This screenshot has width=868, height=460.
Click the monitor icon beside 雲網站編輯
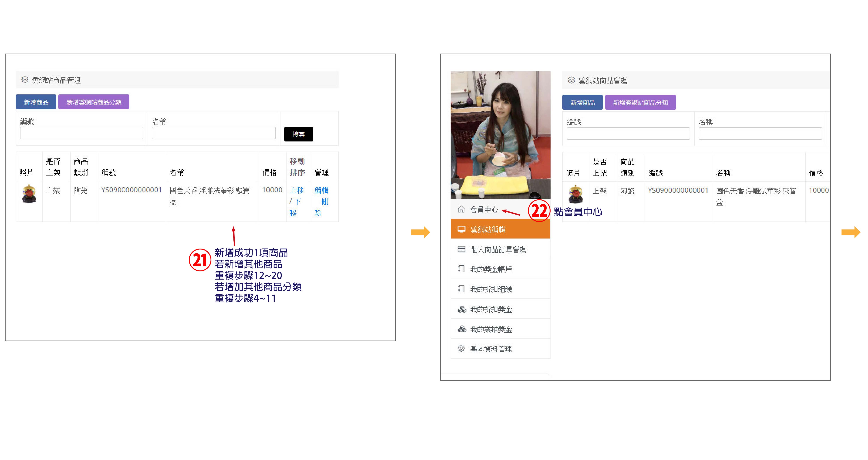pos(461,229)
